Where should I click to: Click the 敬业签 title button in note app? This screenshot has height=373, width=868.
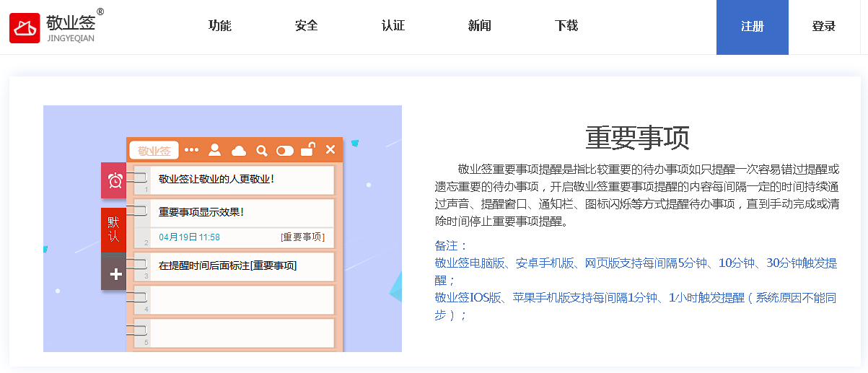point(154,151)
